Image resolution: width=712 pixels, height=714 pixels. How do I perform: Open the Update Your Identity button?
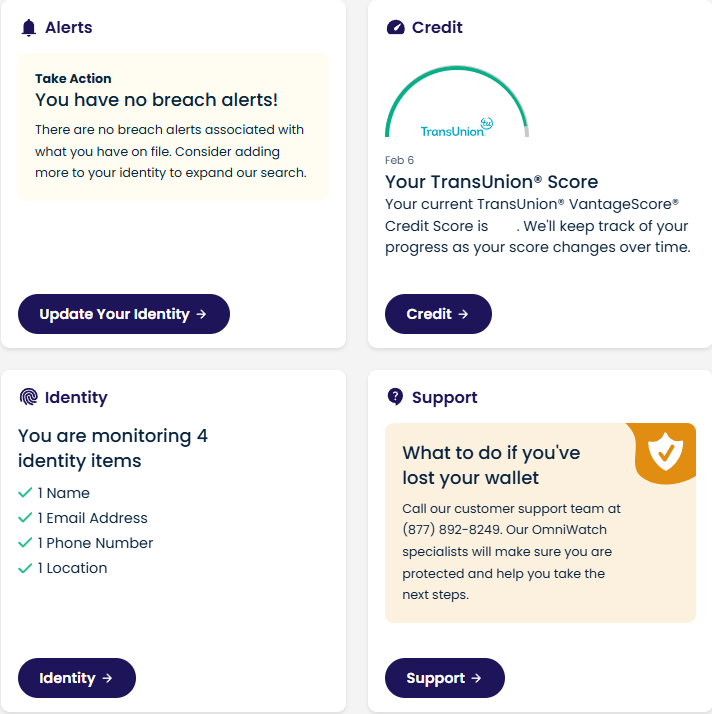[x=124, y=314]
